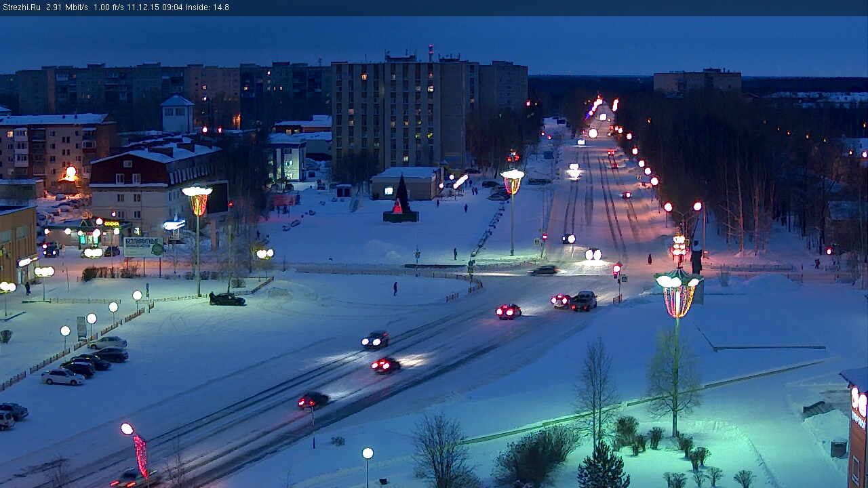Click the 09:04 time stamp
868x488 pixels.
tap(174, 7)
